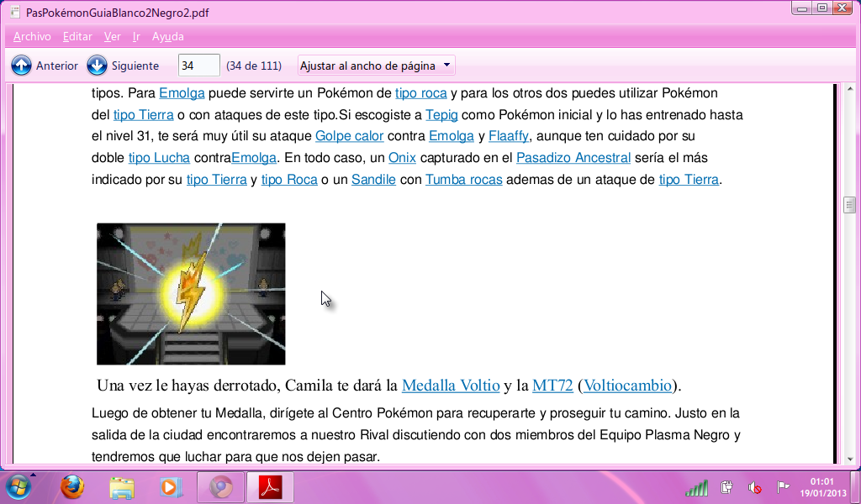Open the Ayuda menu

coord(168,37)
